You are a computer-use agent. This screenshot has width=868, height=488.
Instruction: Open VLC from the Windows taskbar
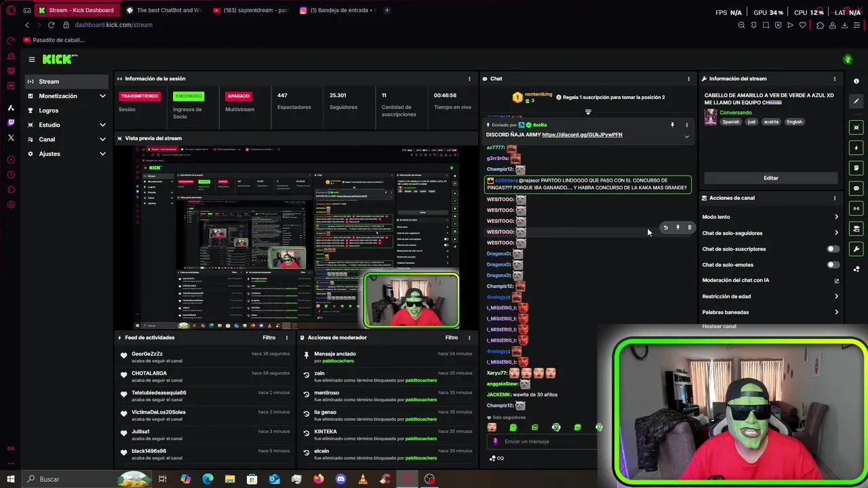[363, 479]
